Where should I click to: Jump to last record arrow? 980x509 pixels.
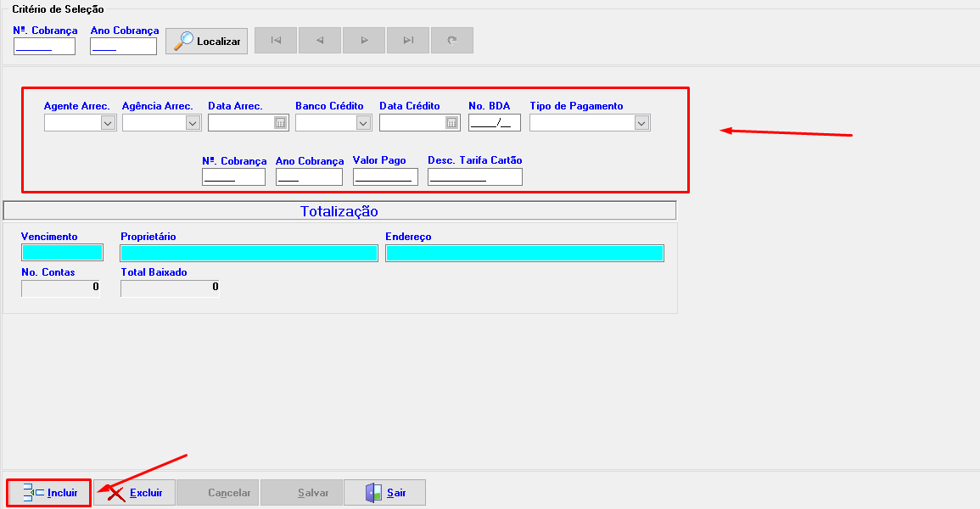[x=408, y=41]
